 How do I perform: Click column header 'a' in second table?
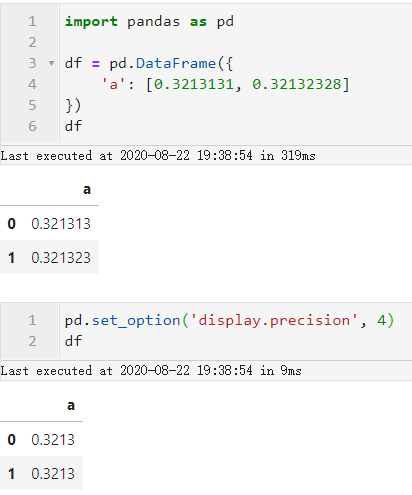(71, 405)
